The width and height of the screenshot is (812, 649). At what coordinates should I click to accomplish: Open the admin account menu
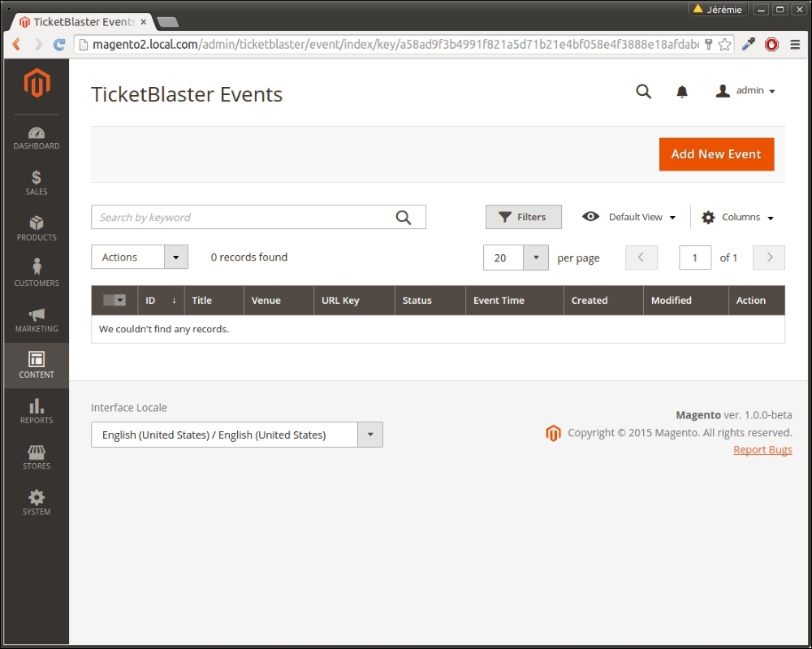coord(744,91)
